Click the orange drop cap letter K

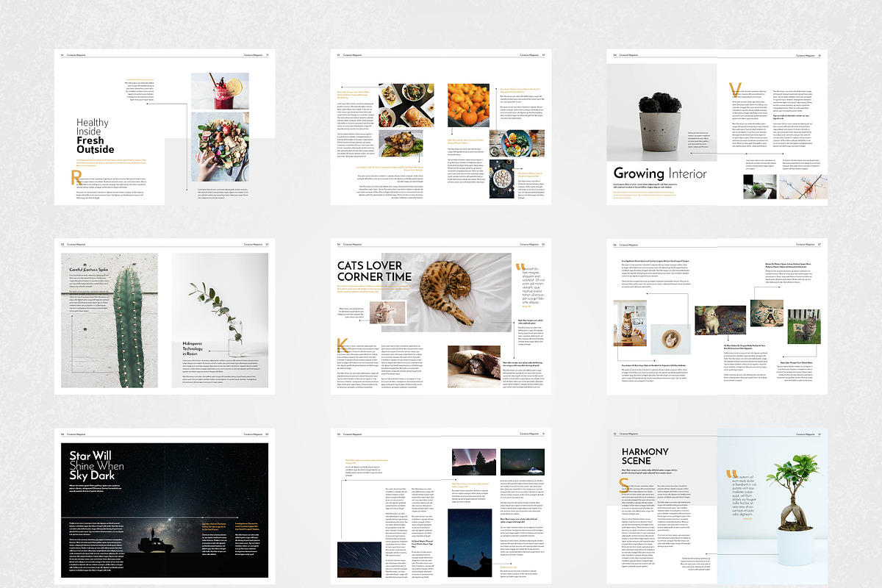coord(341,345)
